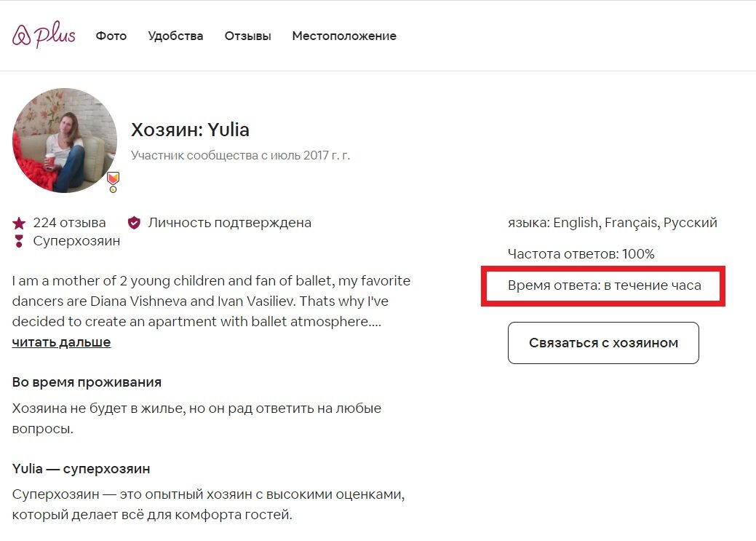Click the count 224 отзыва
This screenshot has height=541, width=756.
68,222
